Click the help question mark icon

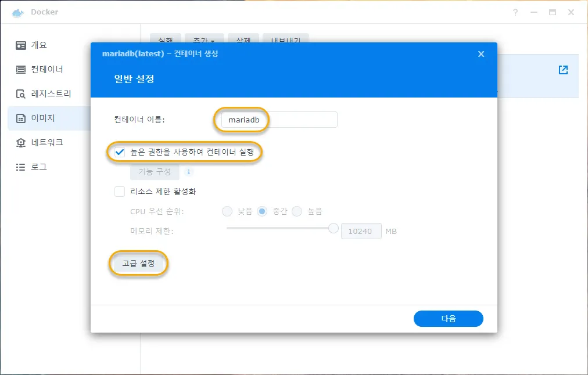tap(515, 12)
